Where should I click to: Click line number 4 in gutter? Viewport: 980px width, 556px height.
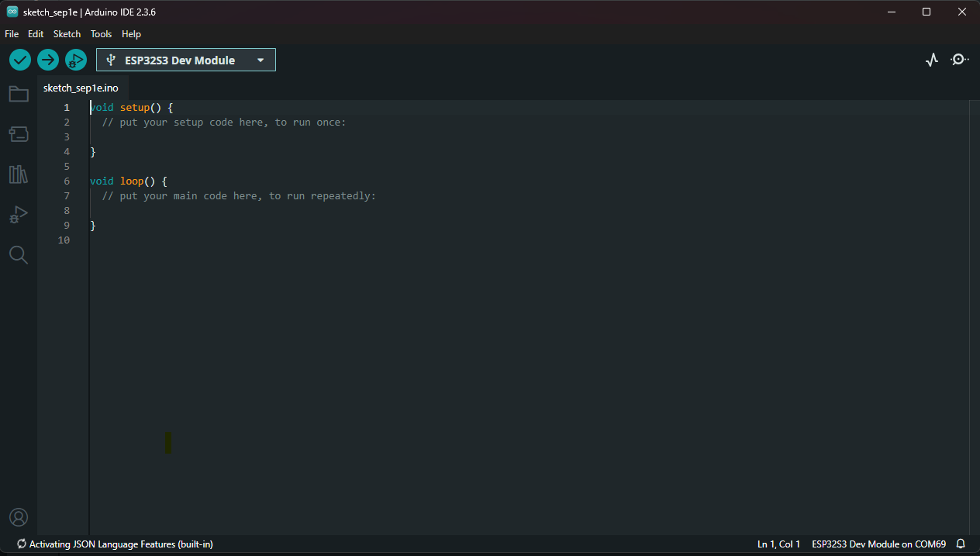click(x=67, y=151)
